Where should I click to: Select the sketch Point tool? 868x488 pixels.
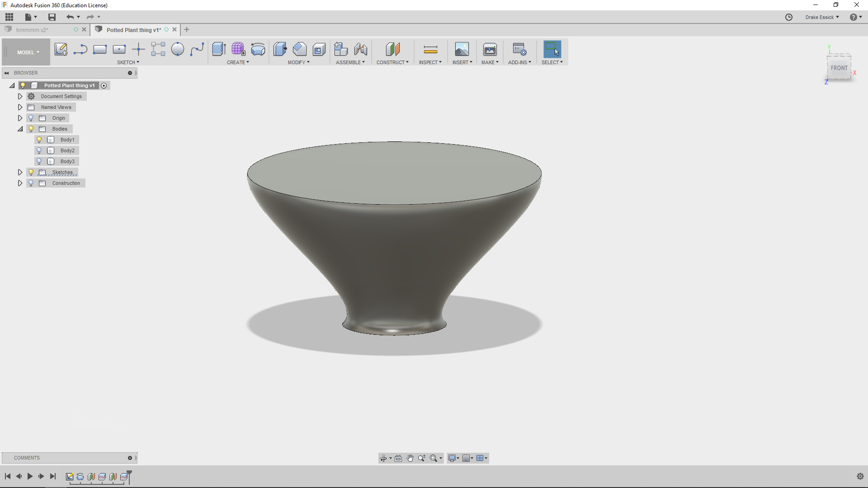click(x=138, y=49)
